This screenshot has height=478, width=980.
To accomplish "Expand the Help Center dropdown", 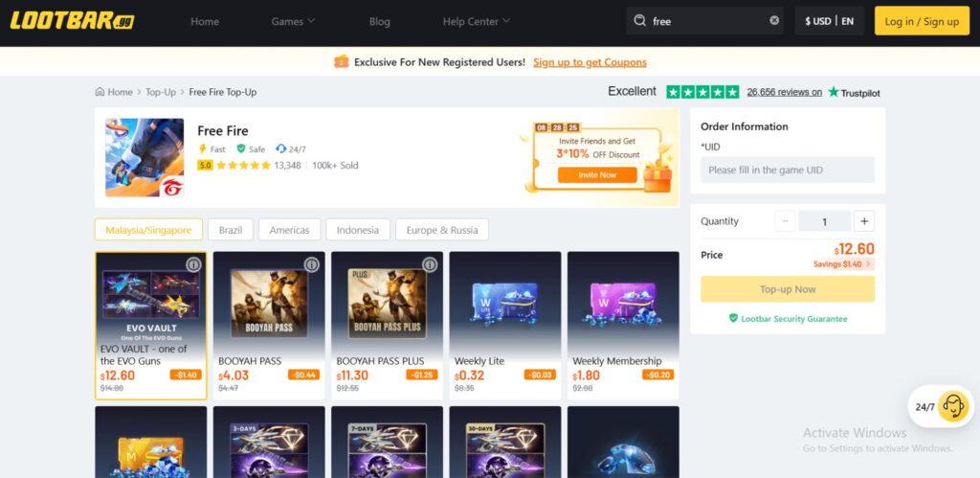I will (x=476, y=21).
